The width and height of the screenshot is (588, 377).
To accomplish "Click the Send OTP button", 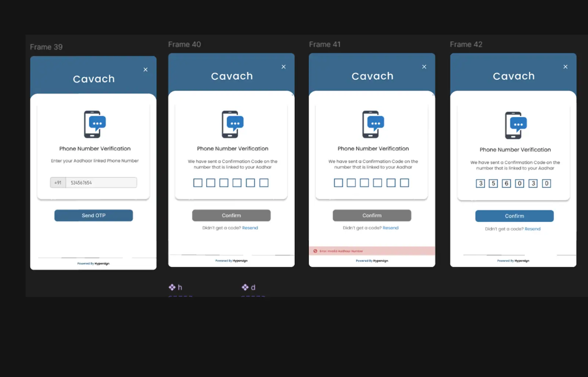I will click(x=94, y=215).
